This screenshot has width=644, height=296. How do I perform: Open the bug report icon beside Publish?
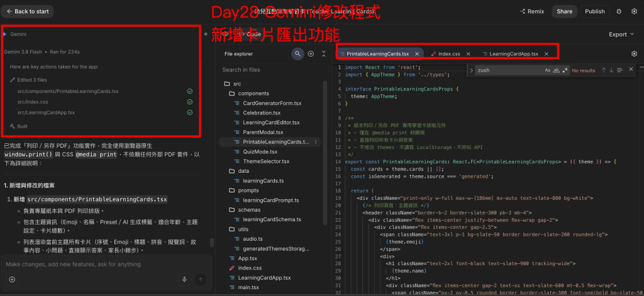(619, 11)
